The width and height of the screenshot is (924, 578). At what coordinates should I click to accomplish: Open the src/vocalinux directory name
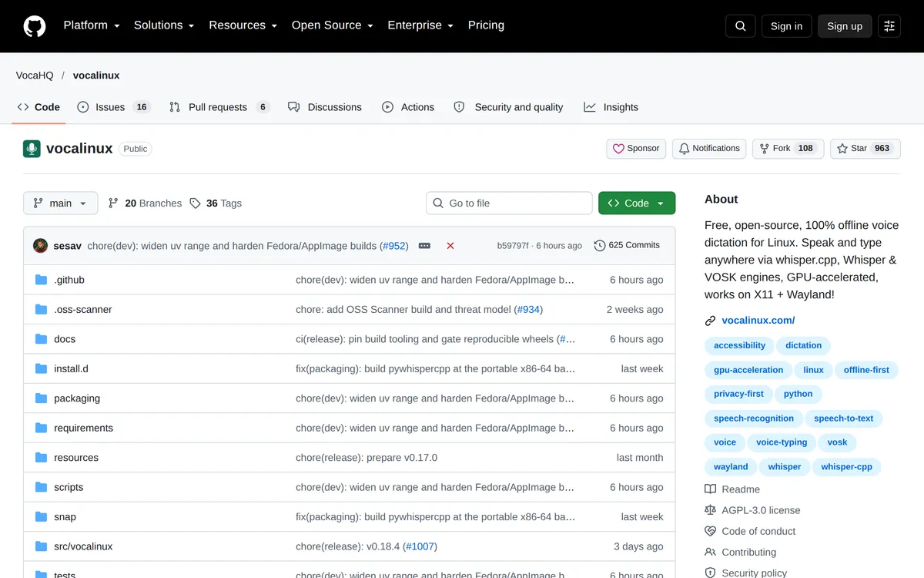tap(83, 546)
